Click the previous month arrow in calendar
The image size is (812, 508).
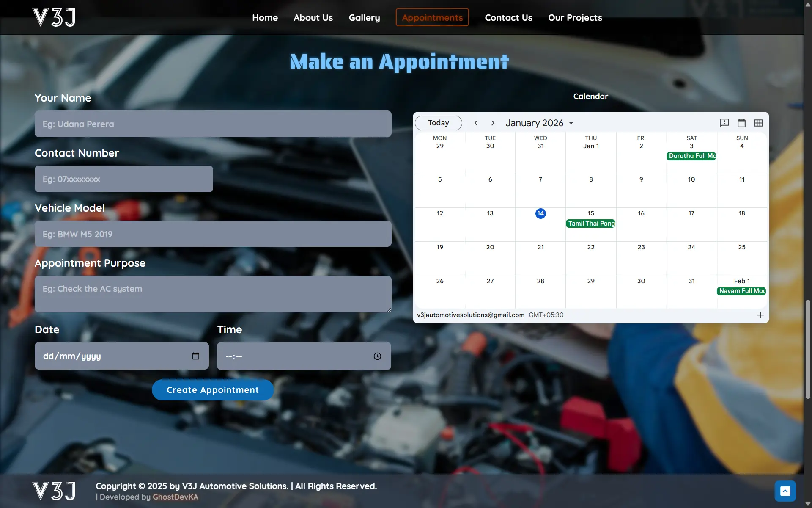click(x=476, y=123)
